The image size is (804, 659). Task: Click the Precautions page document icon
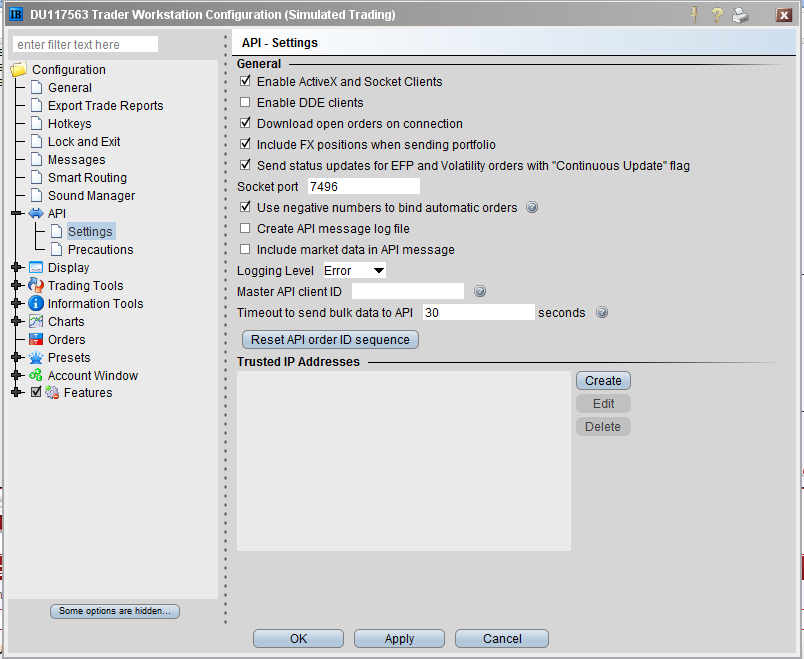(56, 249)
